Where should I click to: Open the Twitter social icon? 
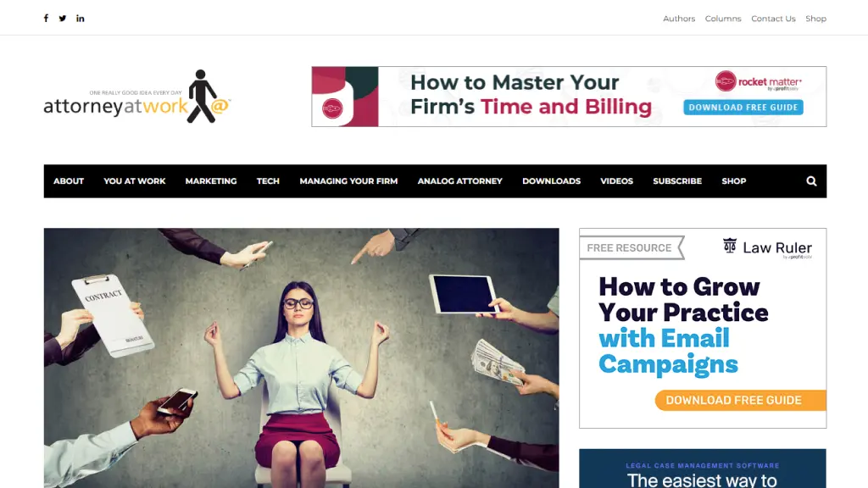point(63,19)
